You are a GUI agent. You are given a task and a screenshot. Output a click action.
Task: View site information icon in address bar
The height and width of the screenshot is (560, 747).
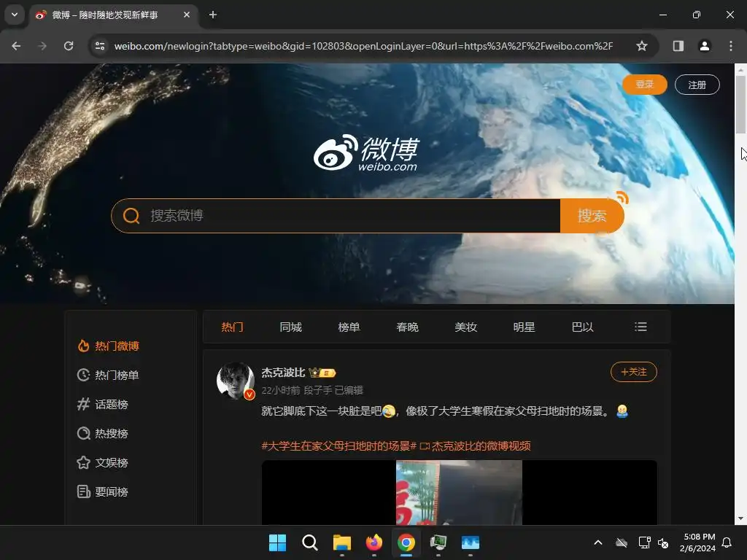100,46
